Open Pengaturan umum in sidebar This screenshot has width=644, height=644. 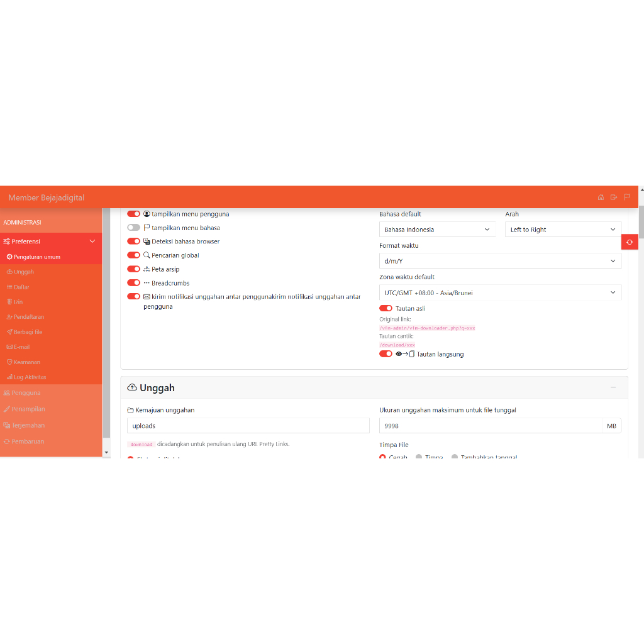[51, 257]
